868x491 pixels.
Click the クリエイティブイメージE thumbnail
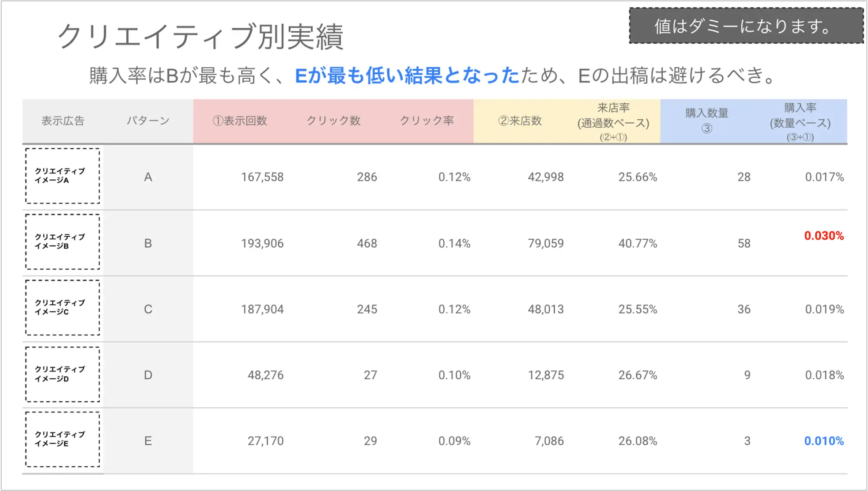coord(62,439)
